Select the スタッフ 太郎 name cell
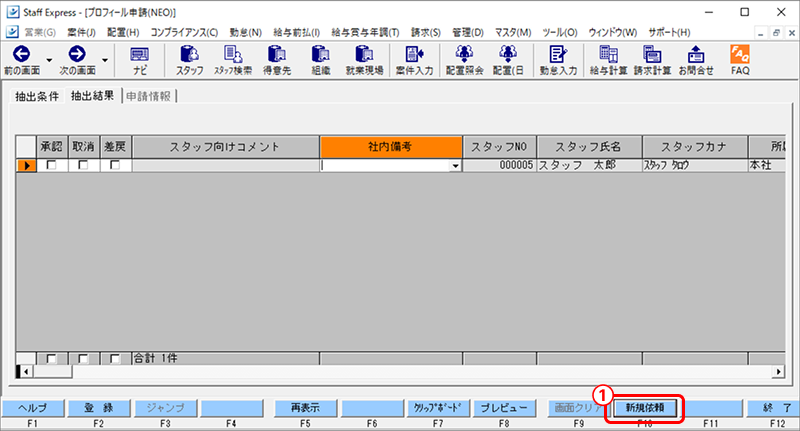Viewport: 800px width, 431px height. pos(589,165)
